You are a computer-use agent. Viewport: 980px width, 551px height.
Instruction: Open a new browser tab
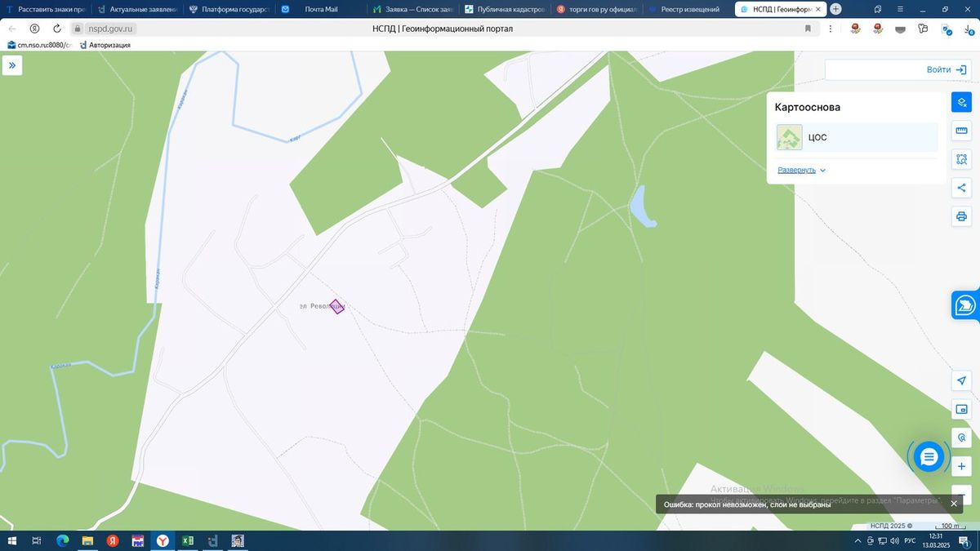(x=835, y=9)
